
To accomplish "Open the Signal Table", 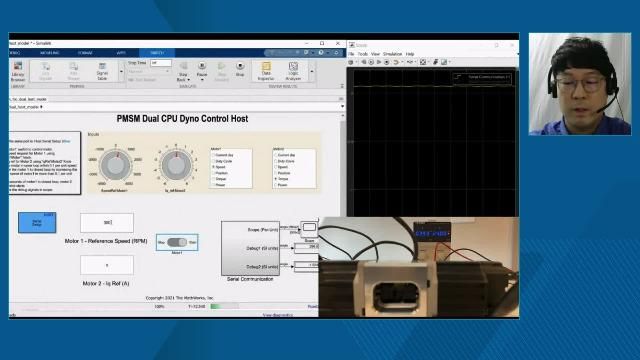I will (102, 71).
